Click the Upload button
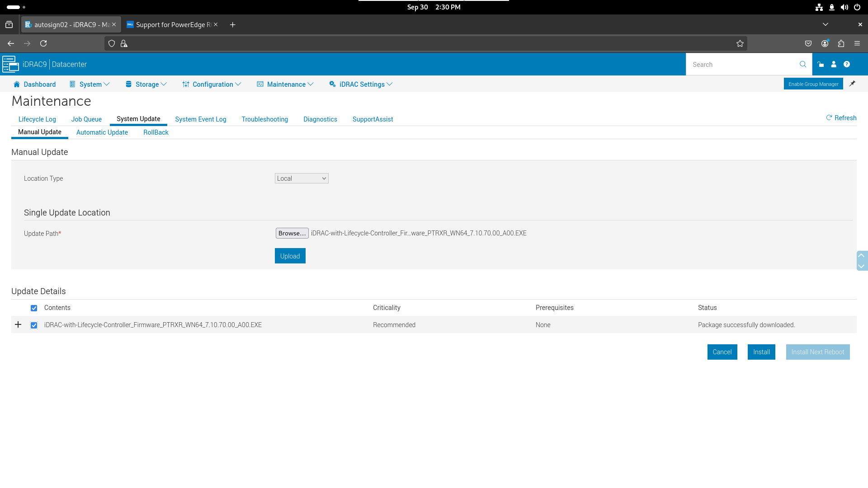The width and height of the screenshot is (868, 488). tap(290, 256)
